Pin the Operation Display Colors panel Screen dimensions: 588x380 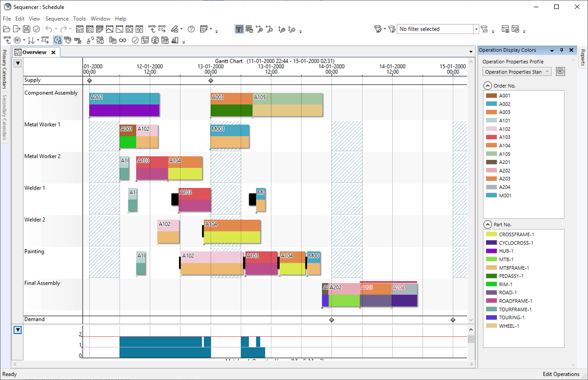pyautogui.click(x=562, y=50)
